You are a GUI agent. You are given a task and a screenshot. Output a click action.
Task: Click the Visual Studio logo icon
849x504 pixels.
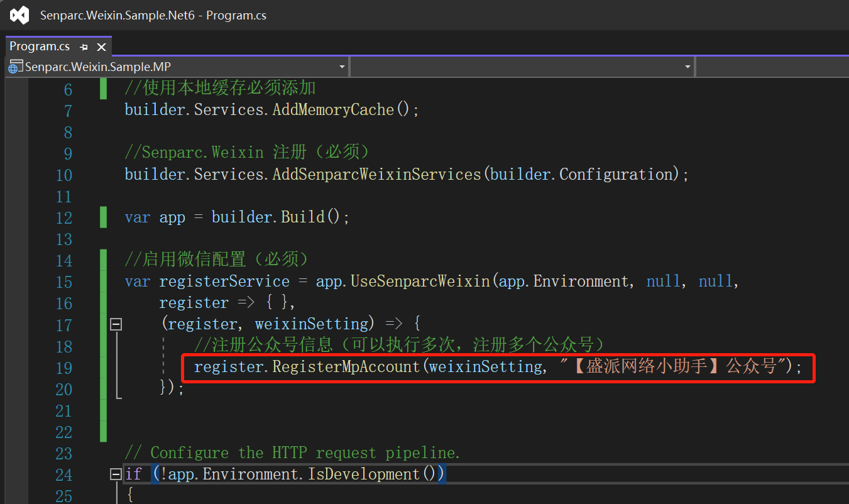pos(19,15)
